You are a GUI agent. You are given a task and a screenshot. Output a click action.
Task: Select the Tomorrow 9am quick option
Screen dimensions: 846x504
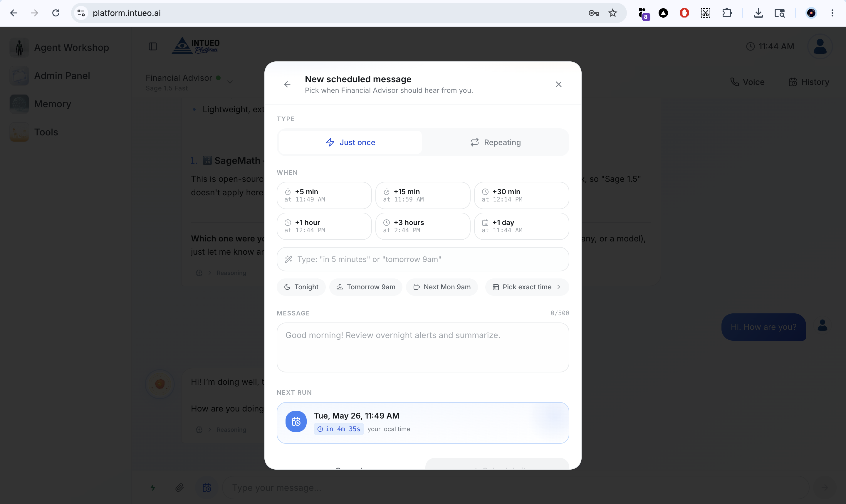[366, 287]
